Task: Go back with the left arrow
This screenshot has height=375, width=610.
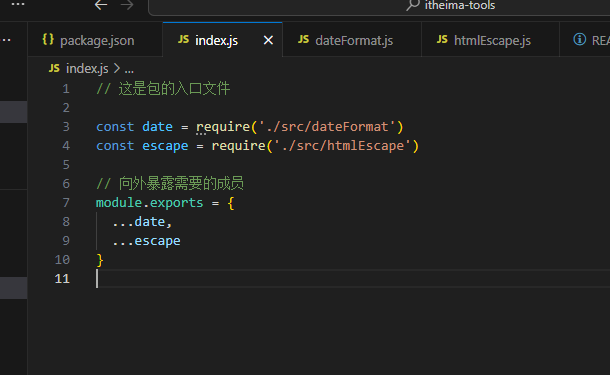Action: coord(101,5)
